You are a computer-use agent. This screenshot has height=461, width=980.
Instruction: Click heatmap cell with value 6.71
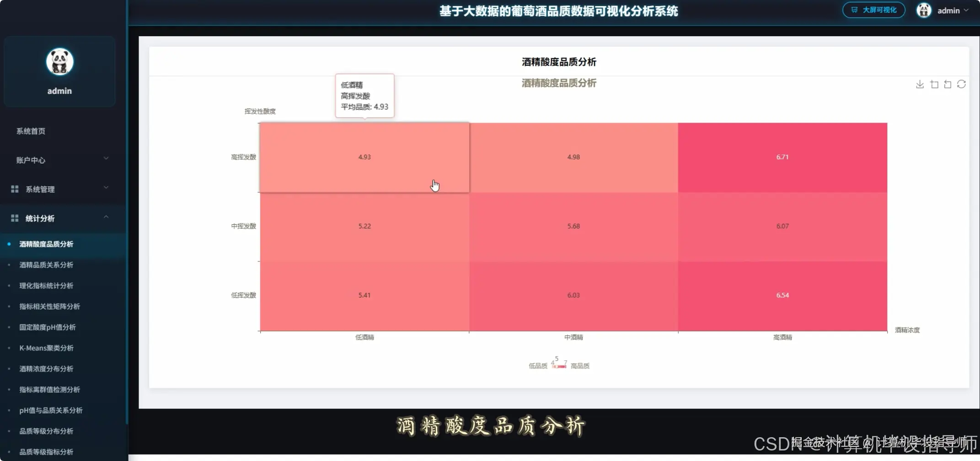tap(782, 157)
